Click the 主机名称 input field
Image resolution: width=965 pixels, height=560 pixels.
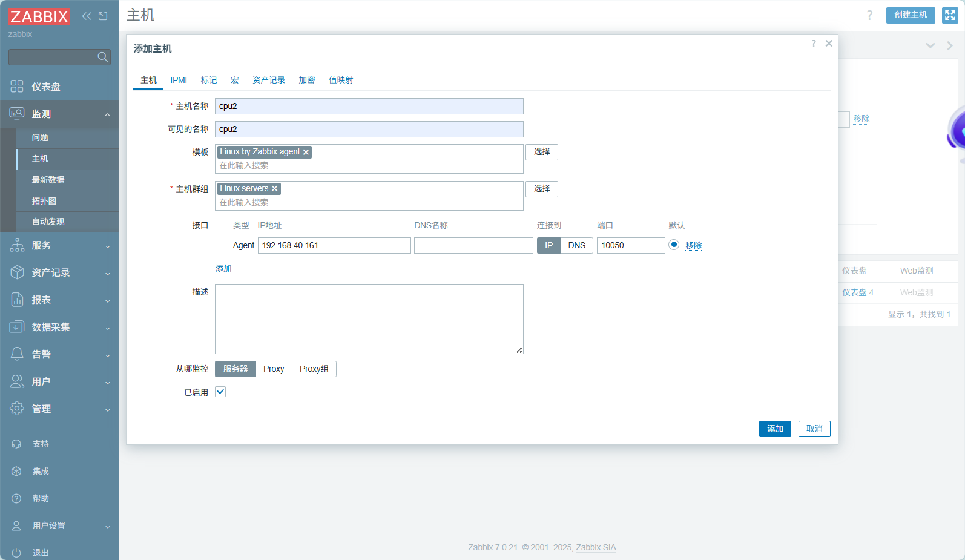pos(369,106)
